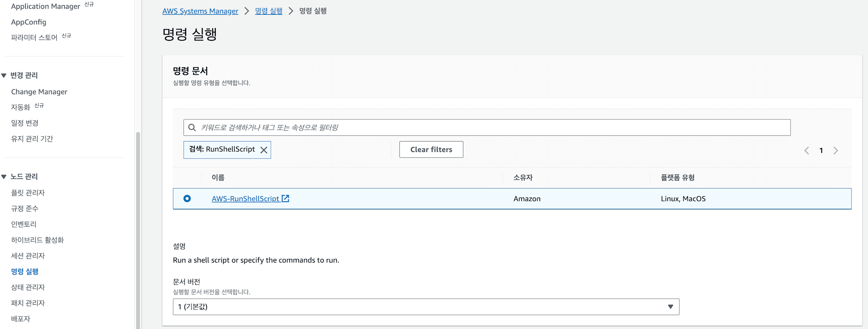This screenshot has width=868, height=329.
Task: Open Change Manager in sidebar
Action: pyautogui.click(x=39, y=92)
